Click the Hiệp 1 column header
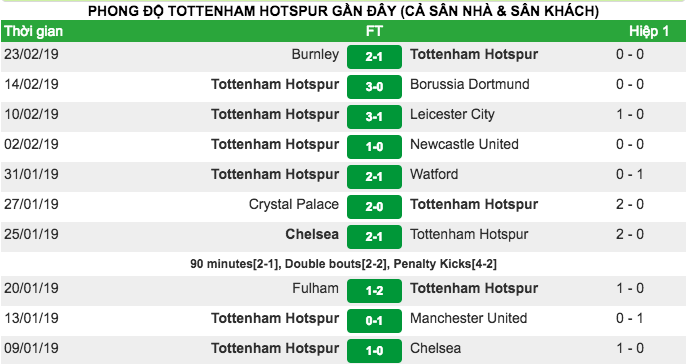The height and width of the screenshot is (364, 688). click(649, 31)
